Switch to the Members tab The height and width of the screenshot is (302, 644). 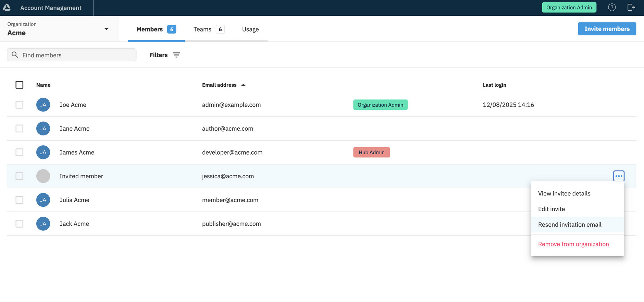tap(156, 29)
